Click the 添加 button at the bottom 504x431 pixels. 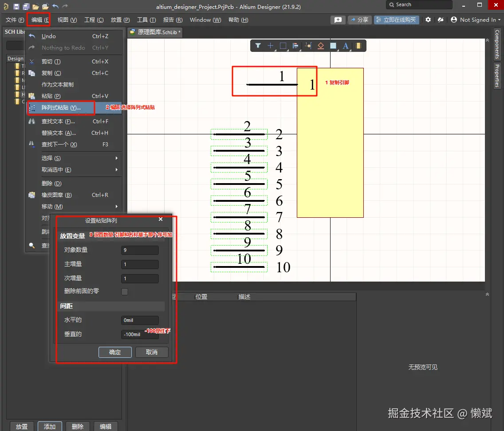pos(50,427)
